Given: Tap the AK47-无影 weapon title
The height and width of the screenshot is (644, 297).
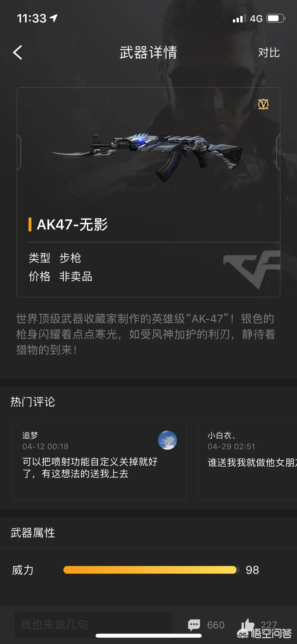Looking at the screenshot, I should (72, 224).
